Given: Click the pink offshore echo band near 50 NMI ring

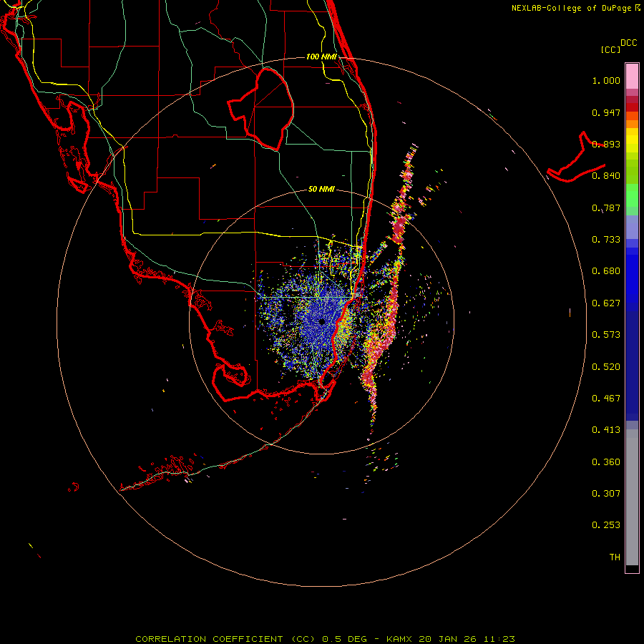Looking at the screenshot, I should pos(399,230).
